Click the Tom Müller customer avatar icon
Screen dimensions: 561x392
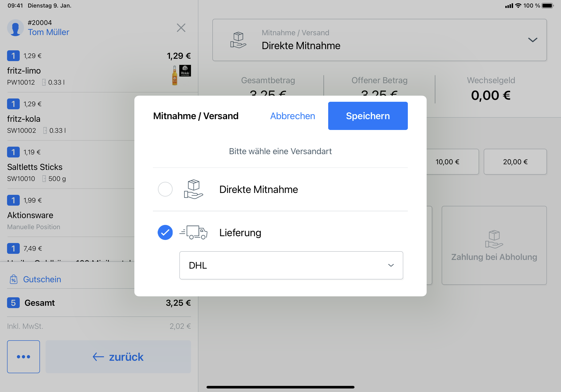pyautogui.click(x=15, y=28)
